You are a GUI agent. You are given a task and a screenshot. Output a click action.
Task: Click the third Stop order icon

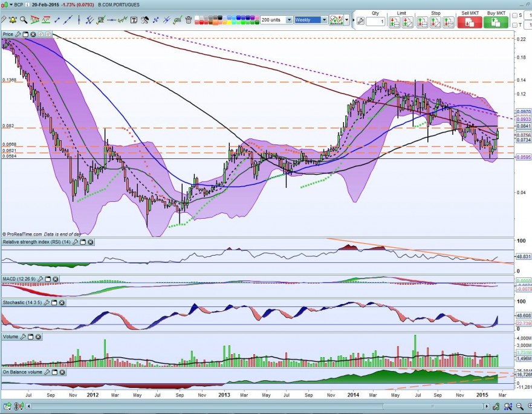click(x=448, y=22)
